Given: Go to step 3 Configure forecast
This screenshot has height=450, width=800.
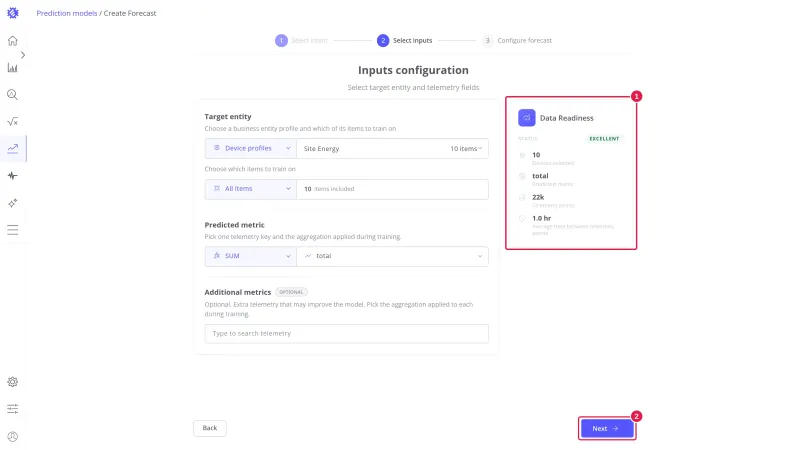Looking at the screenshot, I should [517, 41].
